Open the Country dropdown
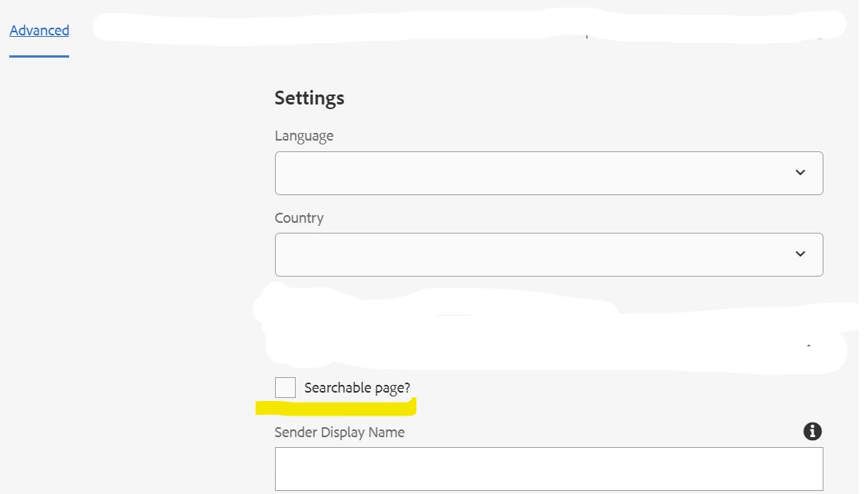This screenshot has width=868, height=494. click(548, 254)
